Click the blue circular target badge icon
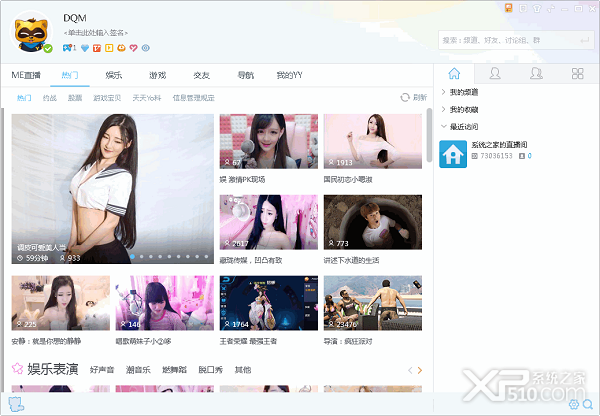 pyautogui.click(x=145, y=48)
